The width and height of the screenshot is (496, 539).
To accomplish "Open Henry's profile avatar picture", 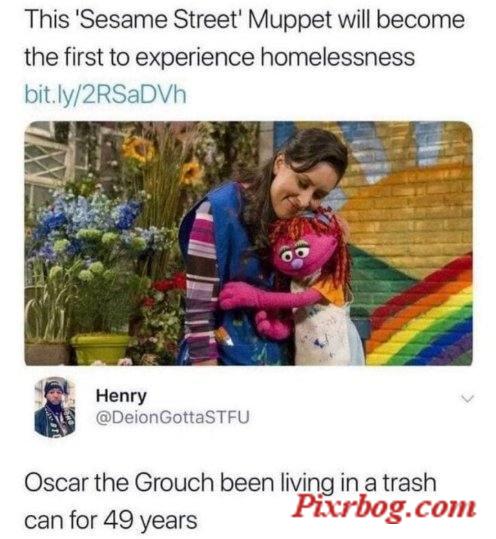I will tap(55, 407).
